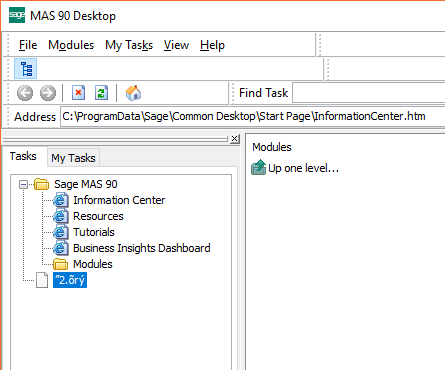This screenshot has height=370, width=445.
Task: Click the Sage logo in the title bar
Action: click(x=17, y=15)
